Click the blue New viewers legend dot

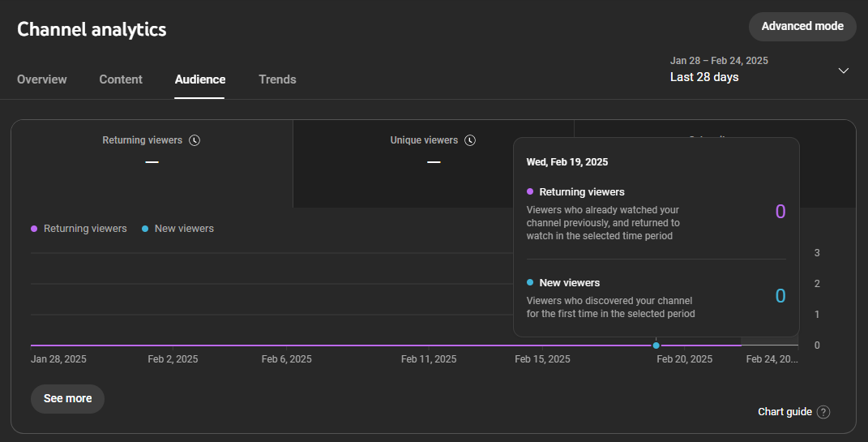click(x=145, y=229)
